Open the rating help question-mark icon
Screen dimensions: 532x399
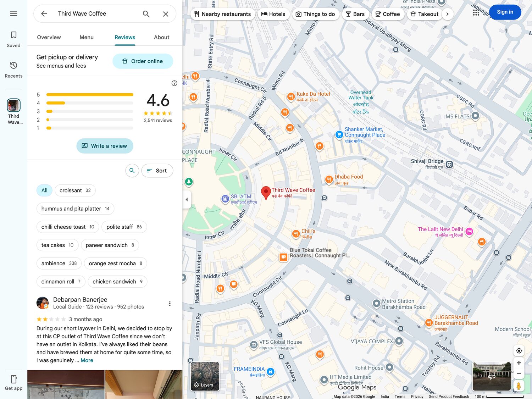point(174,83)
